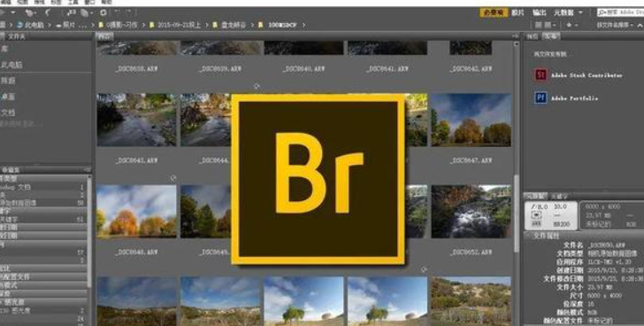
Task: Toggle the Photoshop 文档 filter entry
Action: (43, 187)
